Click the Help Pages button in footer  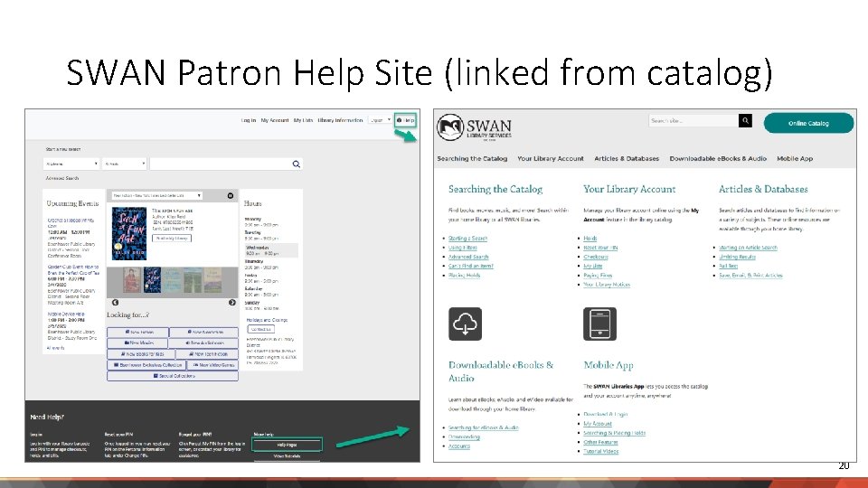(287, 445)
